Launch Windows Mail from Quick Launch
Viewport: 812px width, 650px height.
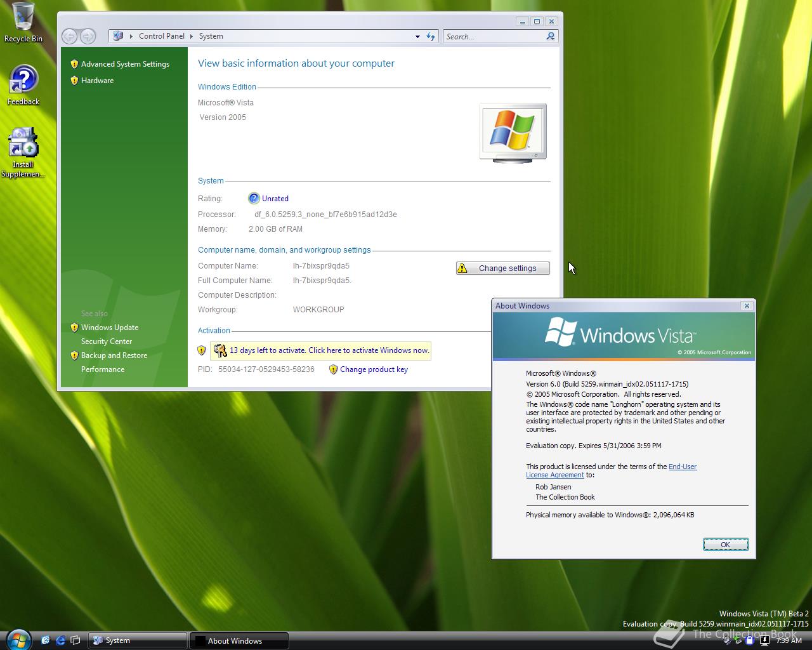pos(46,640)
